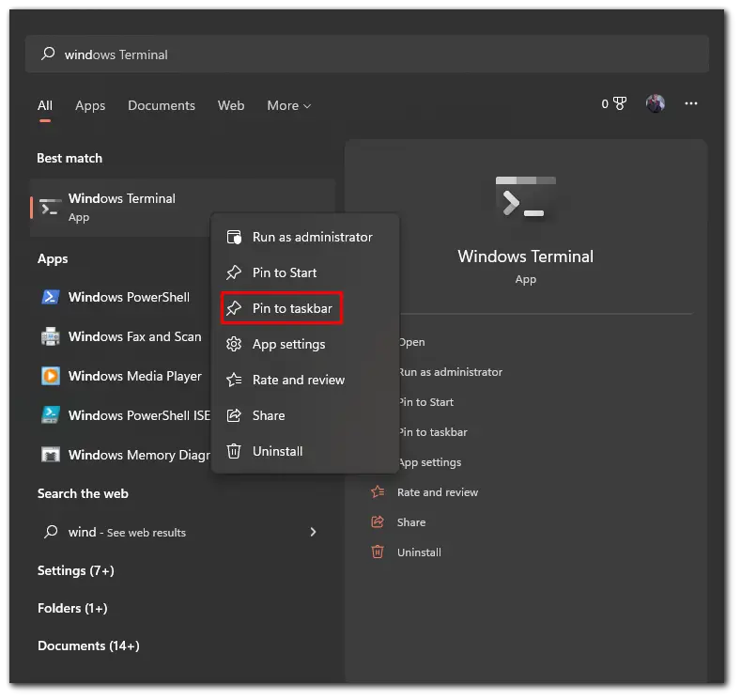Expand web results chevron arrow
741x700 pixels.
(x=313, y=532)
